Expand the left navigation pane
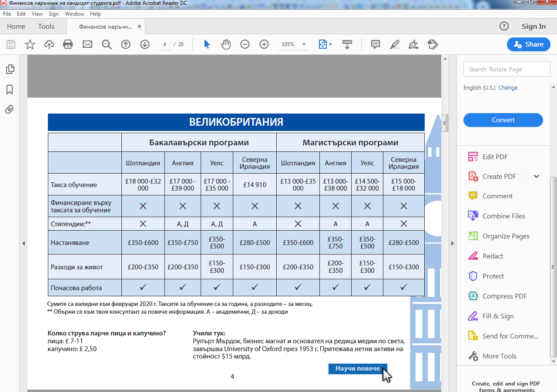 [x=23, y=244]
